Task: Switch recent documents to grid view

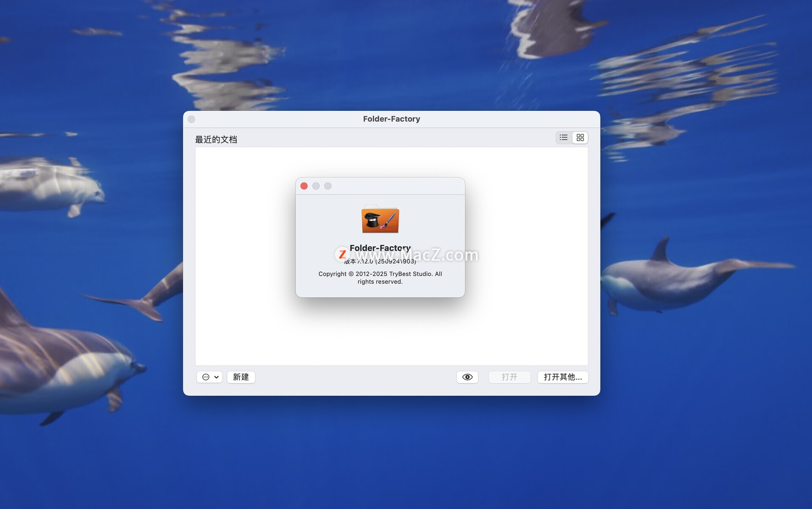Action: (x=580, y=138)
